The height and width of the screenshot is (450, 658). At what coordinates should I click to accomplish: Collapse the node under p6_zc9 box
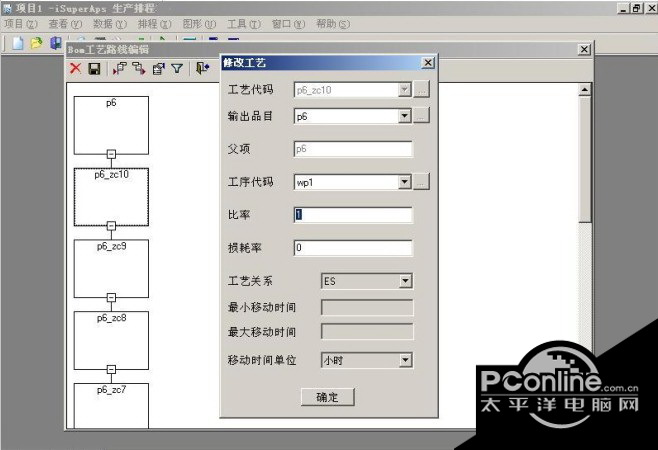pos(111,298)
